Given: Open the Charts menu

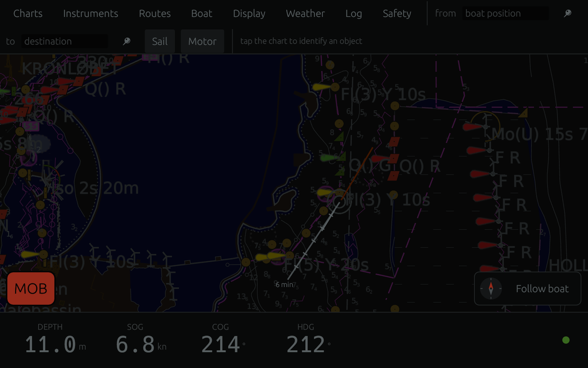Looking at the screenshot, I should [x=28, y=13].
